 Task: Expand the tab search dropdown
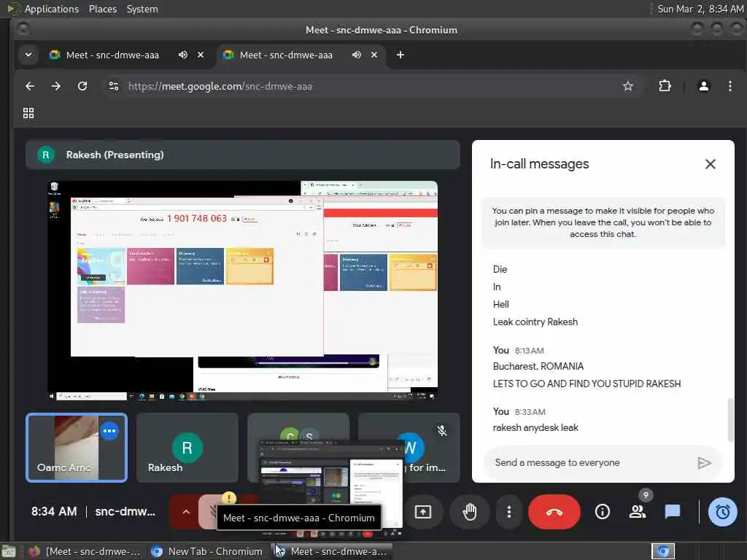click(x=28, y=55)
